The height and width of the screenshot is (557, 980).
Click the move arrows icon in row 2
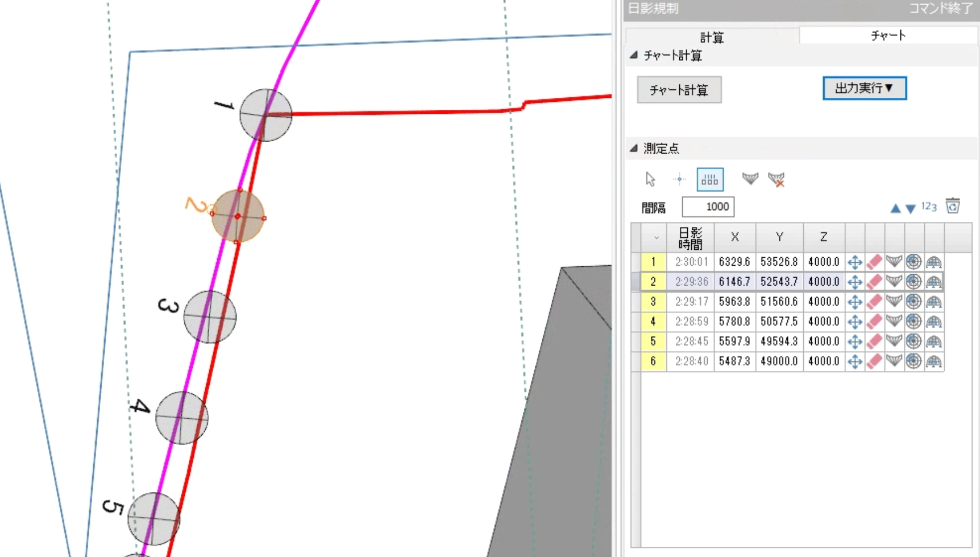coord(855,282)
